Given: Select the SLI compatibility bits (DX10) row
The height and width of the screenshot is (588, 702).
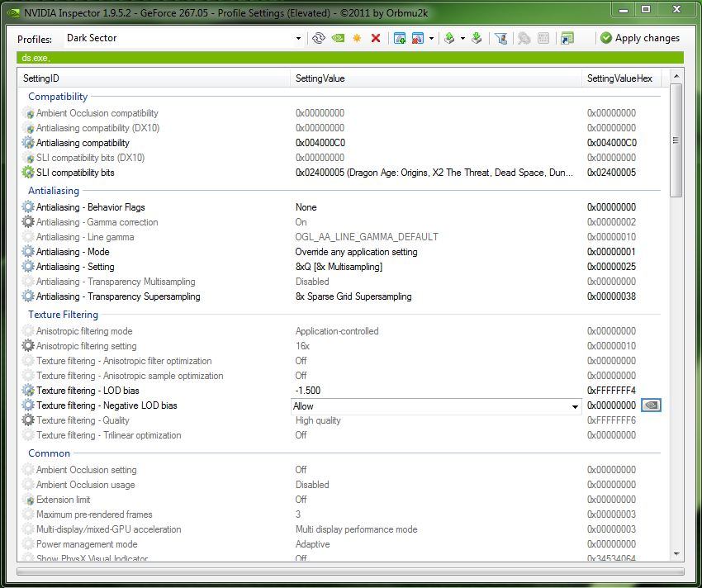Looking at the screenshot, I should click(340, 158).
